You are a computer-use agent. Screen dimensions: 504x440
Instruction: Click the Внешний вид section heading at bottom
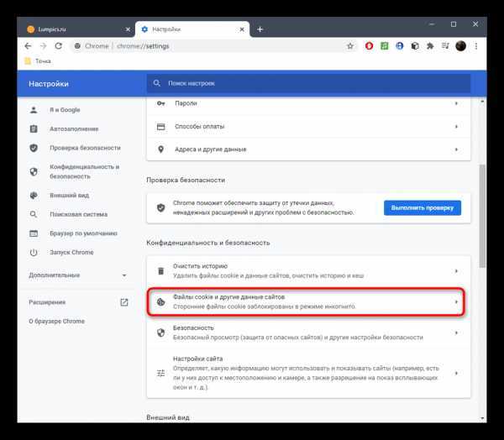(168, 417)
